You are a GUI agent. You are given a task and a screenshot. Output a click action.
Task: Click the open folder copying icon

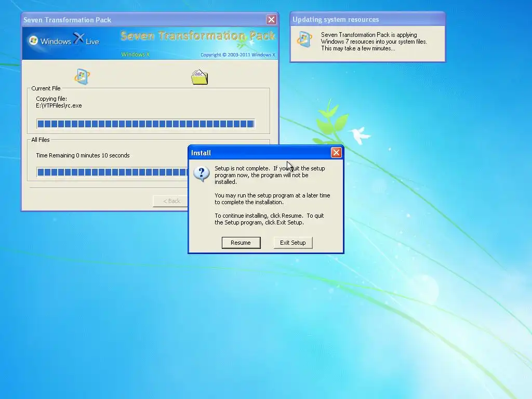199,77
